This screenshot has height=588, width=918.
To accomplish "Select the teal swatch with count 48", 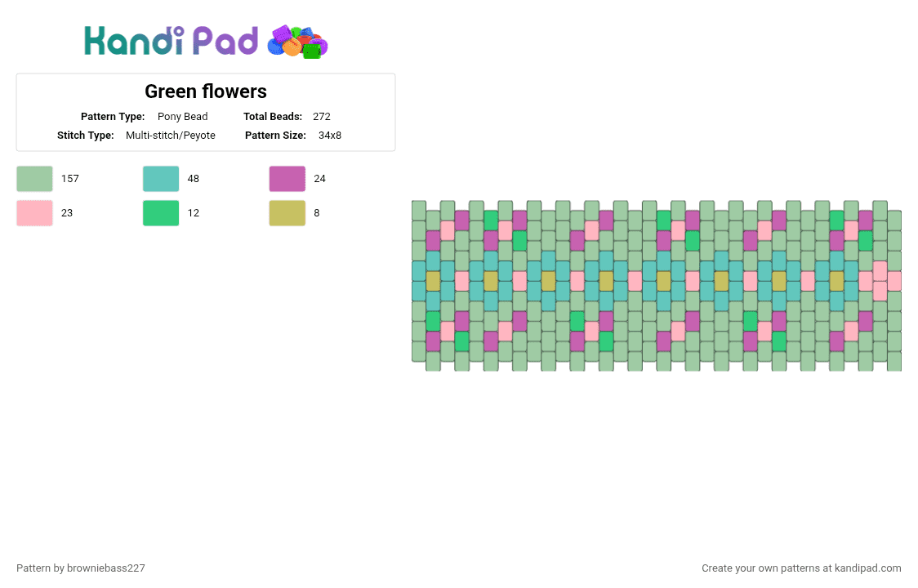I will (161, 179).
